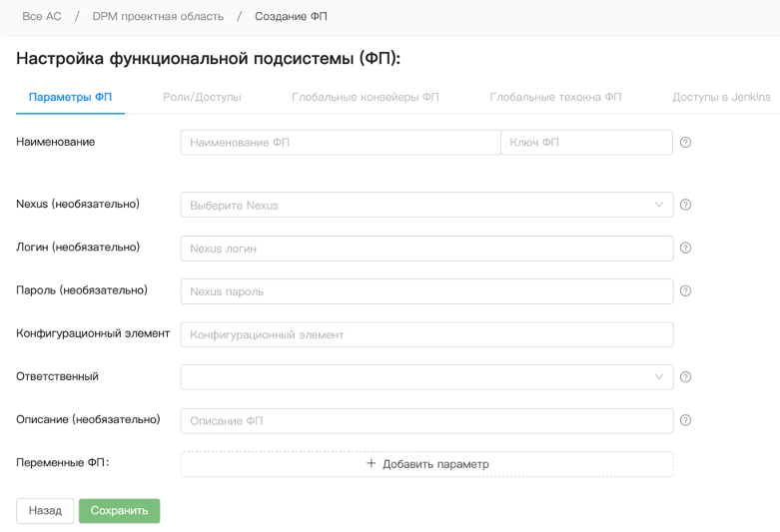Click help icon next to Ключ ФП field
This screenshot has width=780, height=532.
[685, 143]
